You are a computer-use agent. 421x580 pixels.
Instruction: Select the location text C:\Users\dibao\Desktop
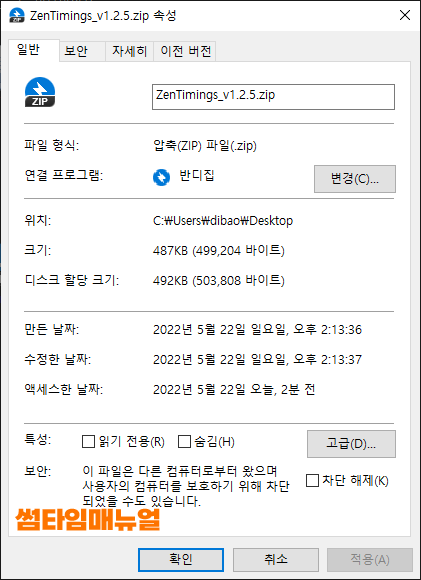point(223,221)
